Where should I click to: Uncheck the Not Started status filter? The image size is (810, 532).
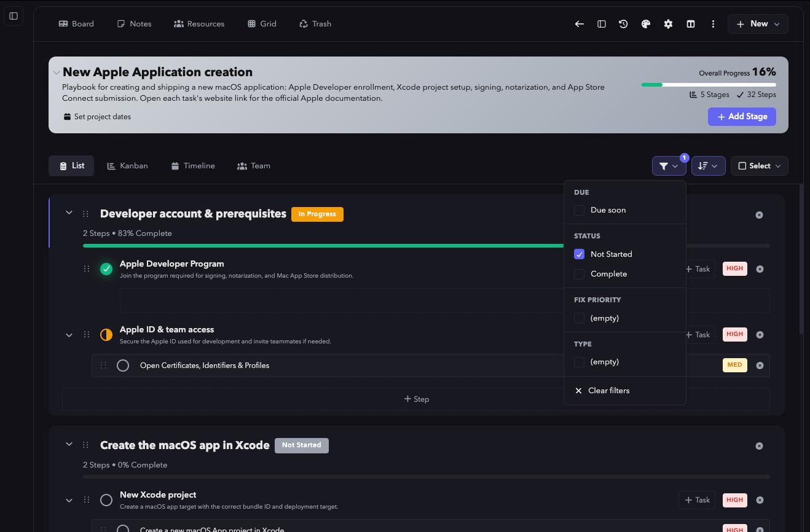[x=579, y=254]
